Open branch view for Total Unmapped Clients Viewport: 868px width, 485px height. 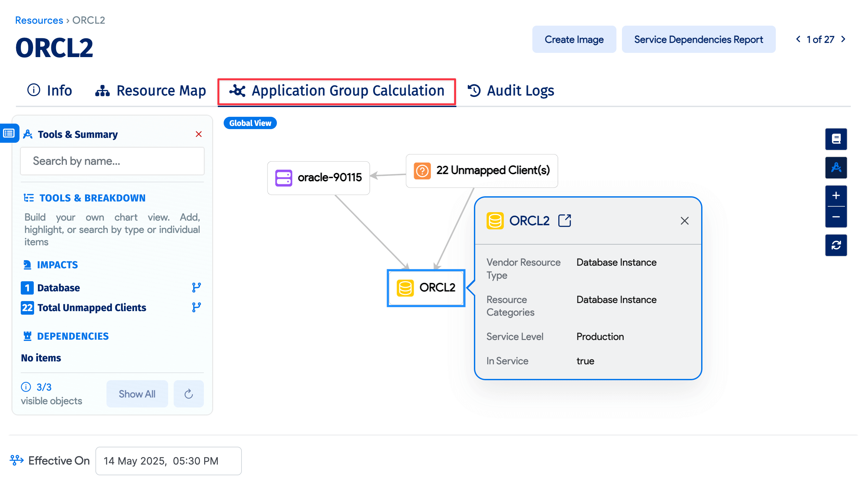click(x=196, y=307)
